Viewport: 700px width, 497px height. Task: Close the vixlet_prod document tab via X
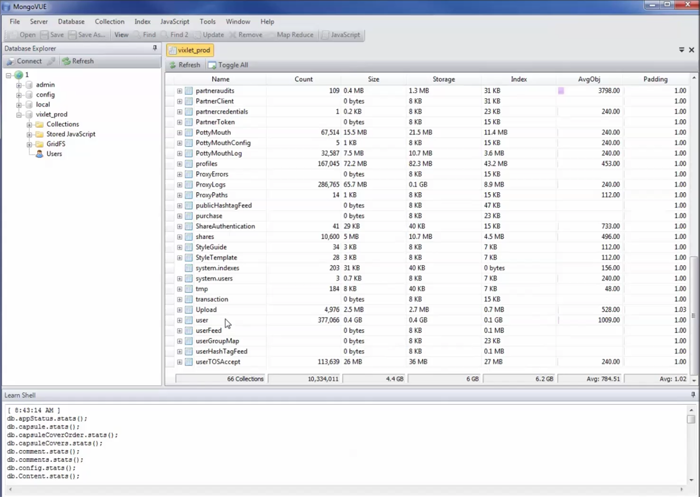692,50
